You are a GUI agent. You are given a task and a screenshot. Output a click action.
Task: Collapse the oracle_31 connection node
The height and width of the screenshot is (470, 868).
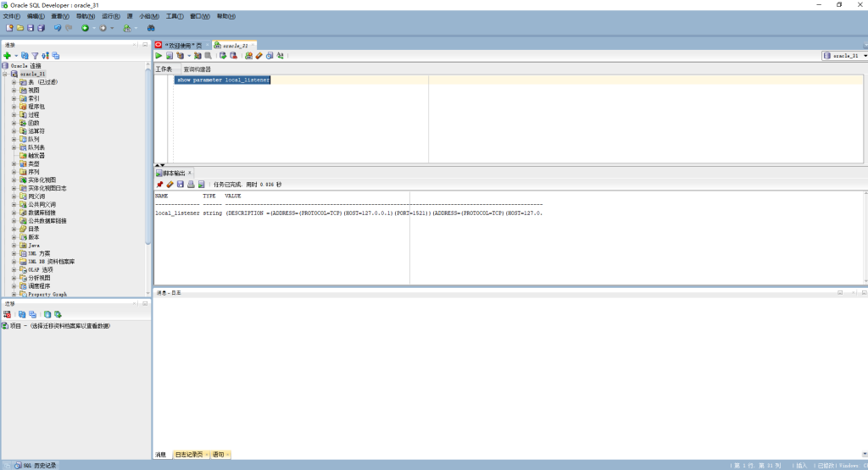(5, 74)
